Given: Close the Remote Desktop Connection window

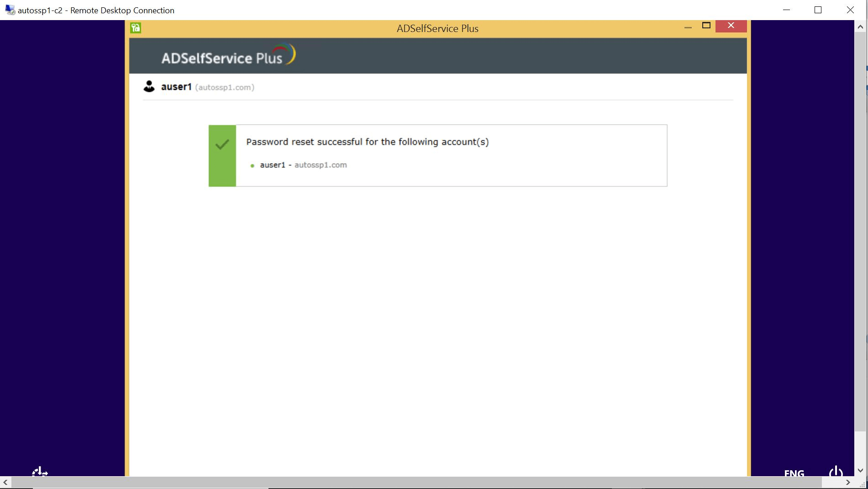Looking at the screenshot, I should click(x=850, y=10).
